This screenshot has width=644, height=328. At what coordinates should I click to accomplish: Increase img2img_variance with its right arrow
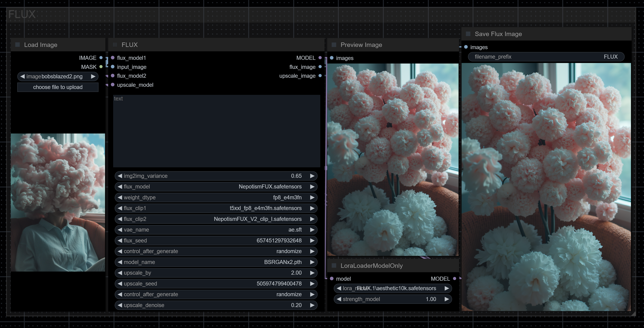[x=312, y=176]
